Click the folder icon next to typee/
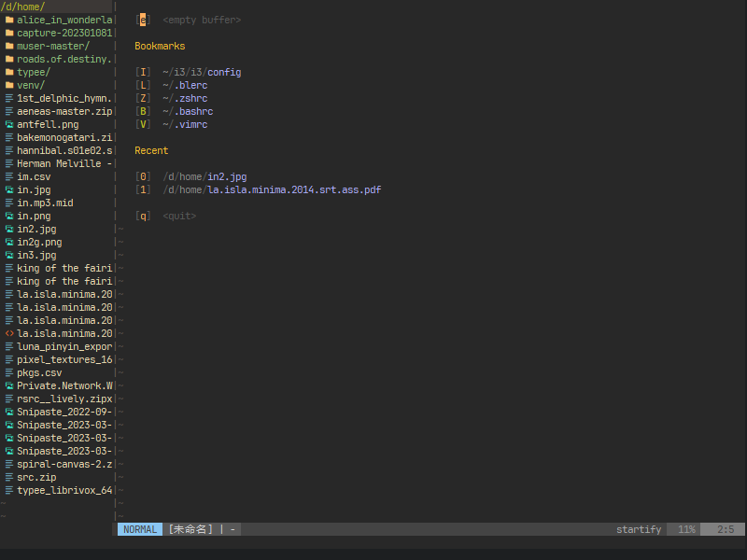The height and width of the screenshot is (560, 747). 9,72
